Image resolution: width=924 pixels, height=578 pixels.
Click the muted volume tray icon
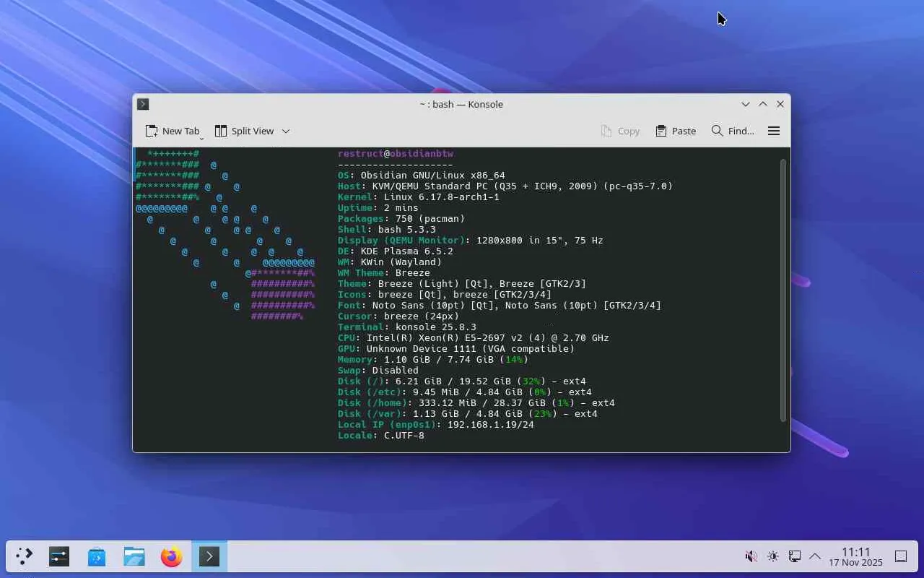751,556
